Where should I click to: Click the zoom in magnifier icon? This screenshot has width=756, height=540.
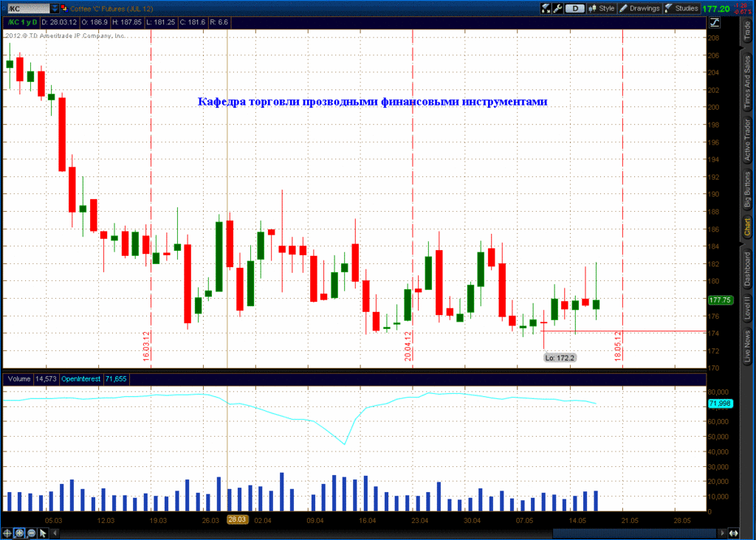[19, 533]
